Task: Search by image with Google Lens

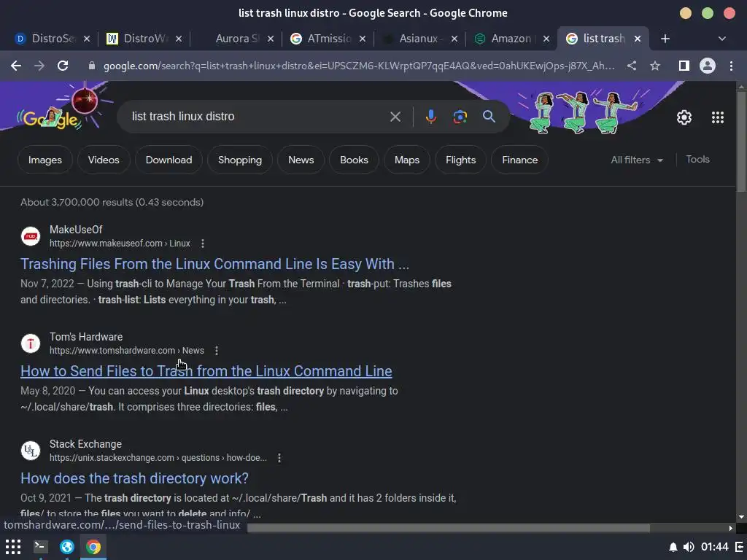Action: click(x=460, y=117)
